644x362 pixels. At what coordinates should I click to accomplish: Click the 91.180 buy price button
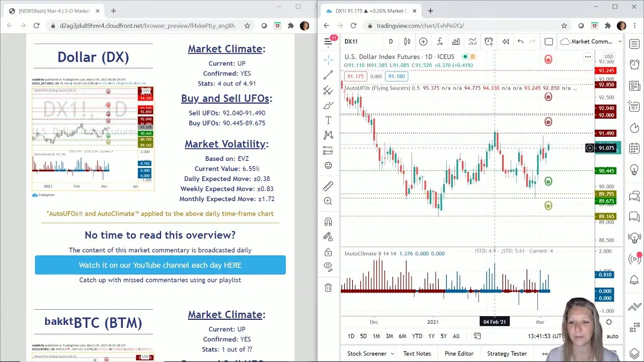[x=396, y=76]
